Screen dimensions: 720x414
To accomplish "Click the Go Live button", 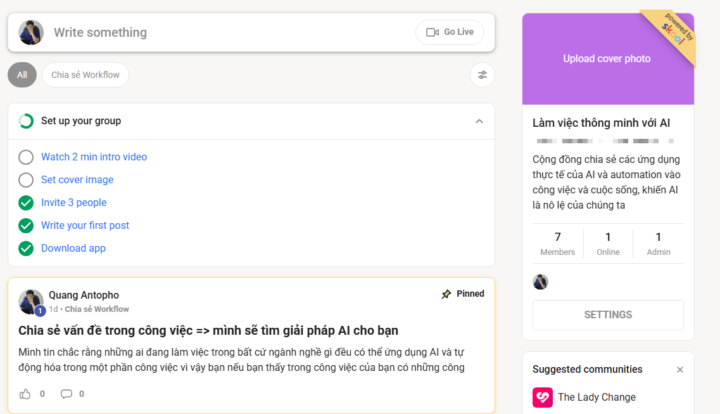I will [450, 32].
